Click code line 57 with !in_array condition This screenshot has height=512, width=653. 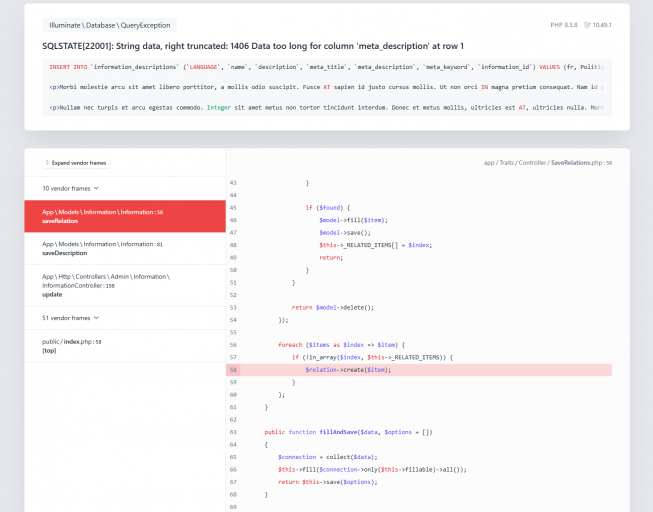pos(372,357)
